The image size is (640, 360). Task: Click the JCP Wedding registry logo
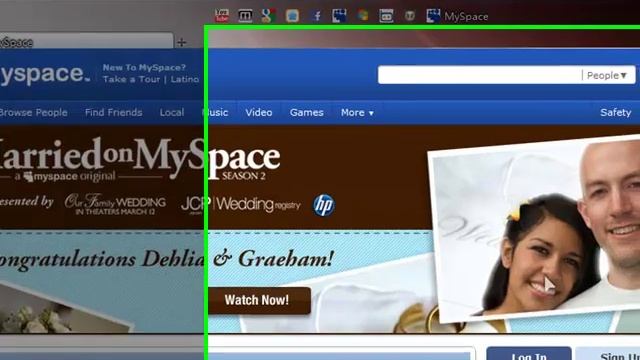pos(241,204)
